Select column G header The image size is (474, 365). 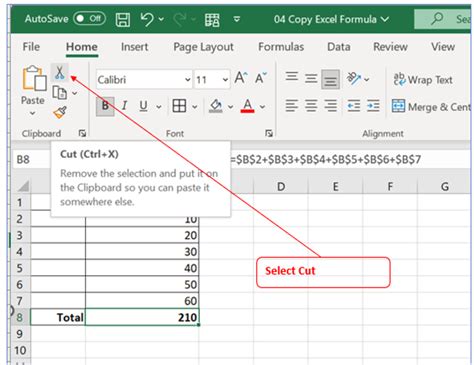tap(444, 186)
